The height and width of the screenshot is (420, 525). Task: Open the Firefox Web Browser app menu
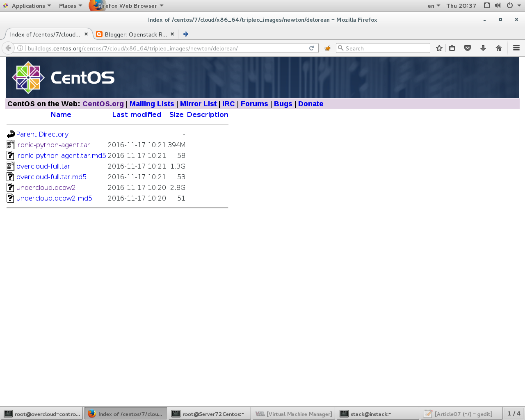pyautogui.click(x=127, y=6)
